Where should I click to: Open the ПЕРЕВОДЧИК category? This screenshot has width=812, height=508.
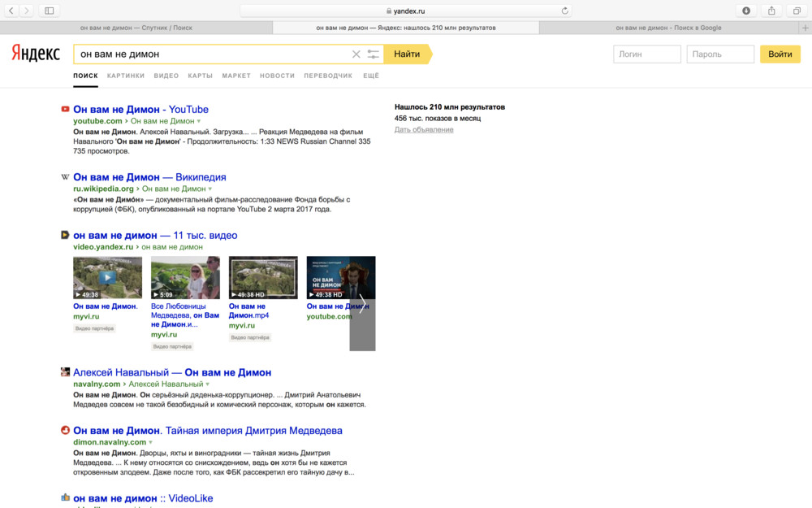coord(328,76)
